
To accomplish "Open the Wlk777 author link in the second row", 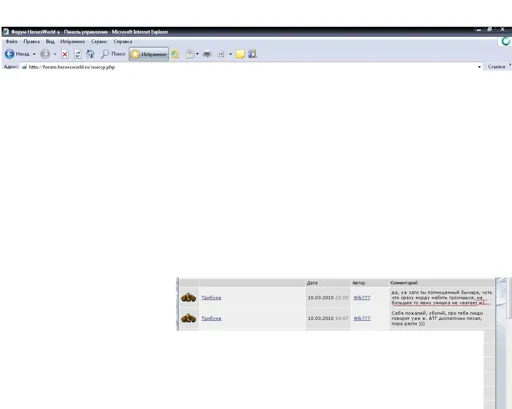I will [362, 318].
